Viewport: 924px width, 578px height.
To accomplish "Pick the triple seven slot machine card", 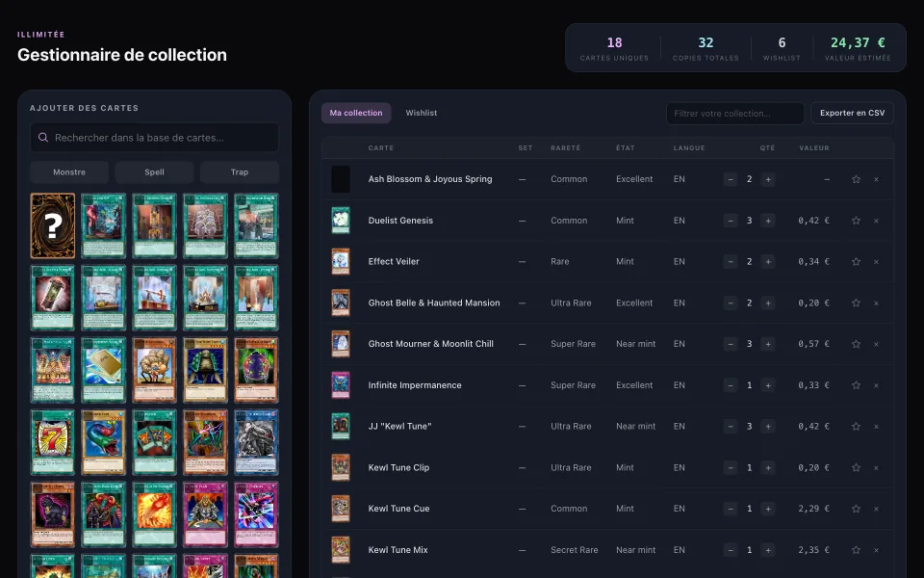I will pyautogui.click(x=52, y=442).
